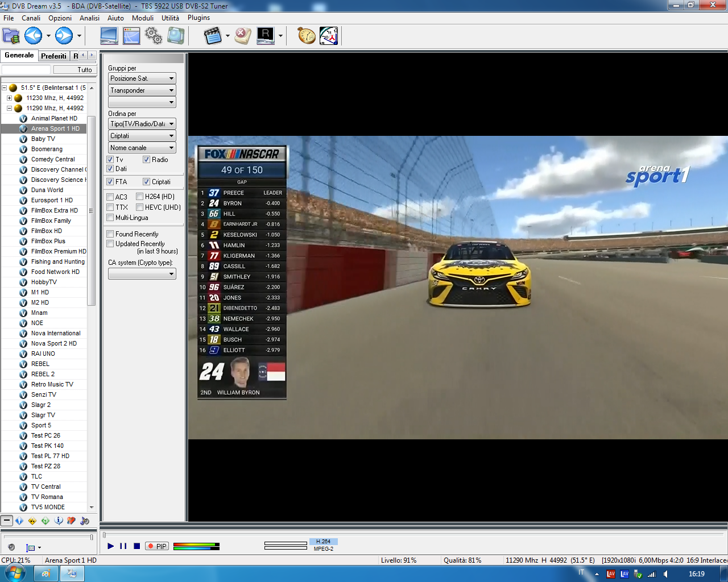Viewport: 728px width, 582px height.
Task: Collapse the 11290 Mhz transponder node
Action: (x=9, y=108)
